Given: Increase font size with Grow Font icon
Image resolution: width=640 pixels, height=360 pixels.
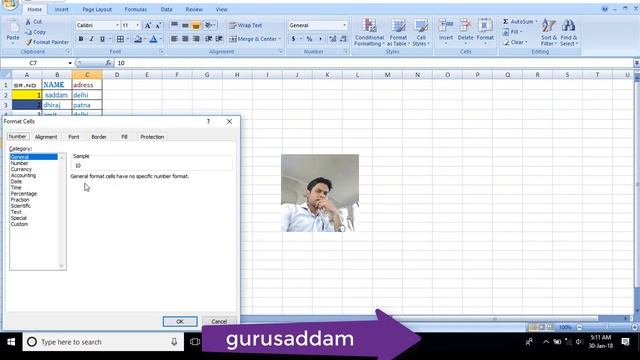Looking at the screenshot, I should pyautogui.click(x=148, y=25).
